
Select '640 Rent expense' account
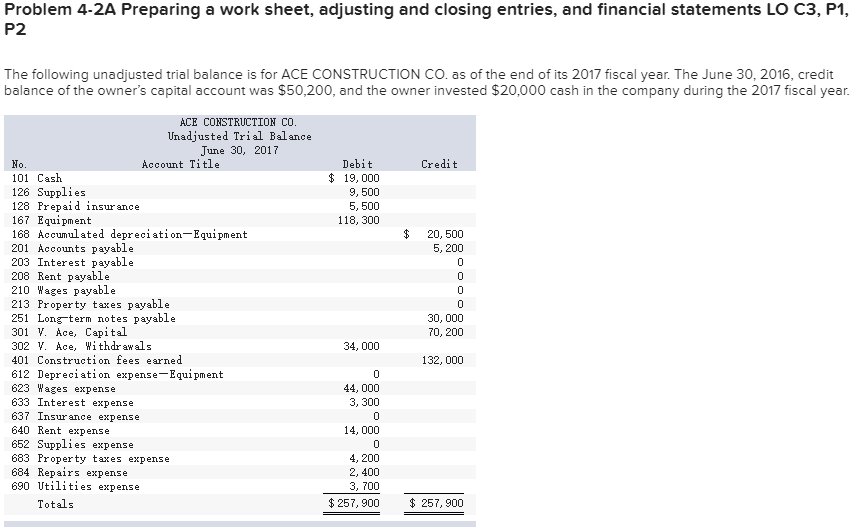coord(60,431)
